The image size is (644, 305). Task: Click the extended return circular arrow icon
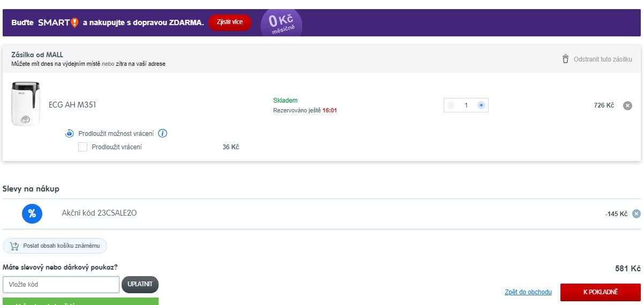pyautogui.click(x=70, y=134)
